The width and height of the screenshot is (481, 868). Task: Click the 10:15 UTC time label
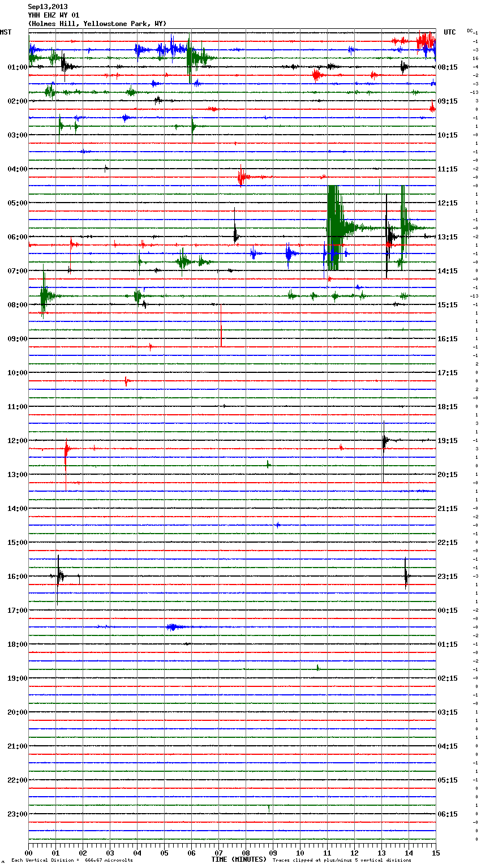click(x=448, y=135)
